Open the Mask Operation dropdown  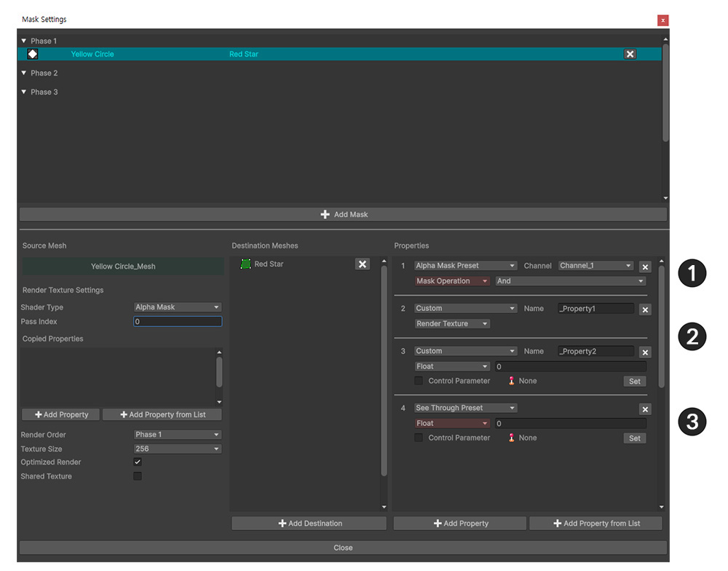[x=452, y=280]
